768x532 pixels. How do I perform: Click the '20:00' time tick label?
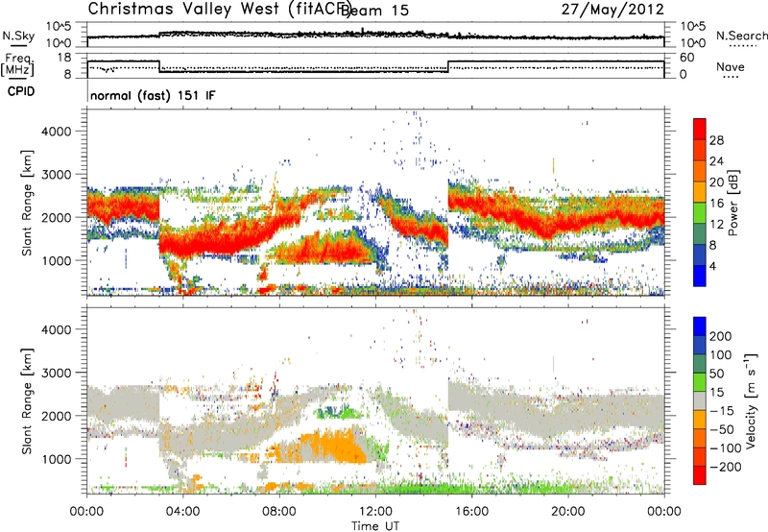[567, 512]
